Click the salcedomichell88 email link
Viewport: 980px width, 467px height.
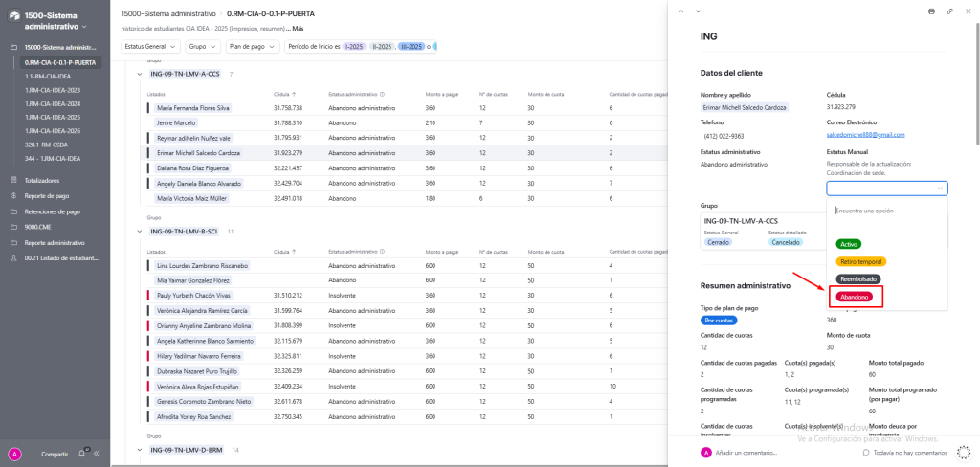coord(865,135)
